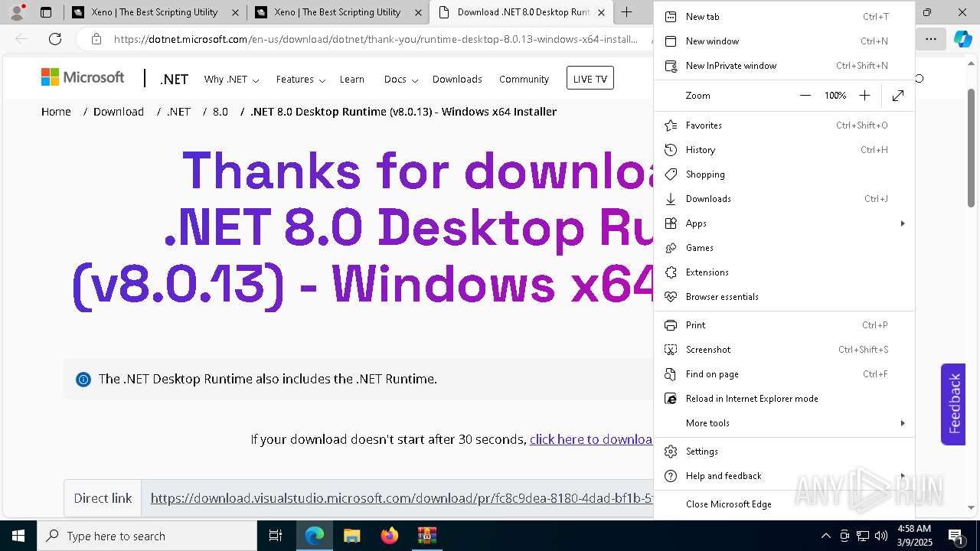The height and width of the screenshot is (551, 980).
Task: Open a New window from Edge menu
Action: [784, 41]
